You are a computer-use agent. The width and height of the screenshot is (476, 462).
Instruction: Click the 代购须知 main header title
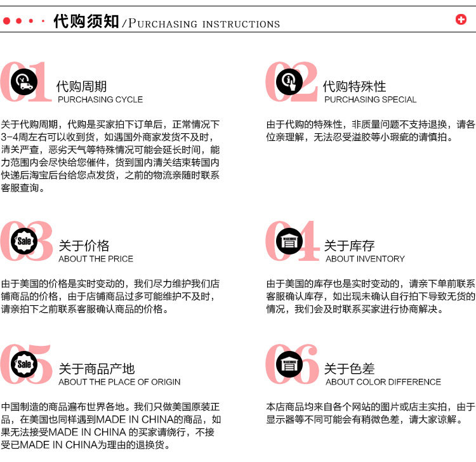pyautogui.click(x=86, y=21)
